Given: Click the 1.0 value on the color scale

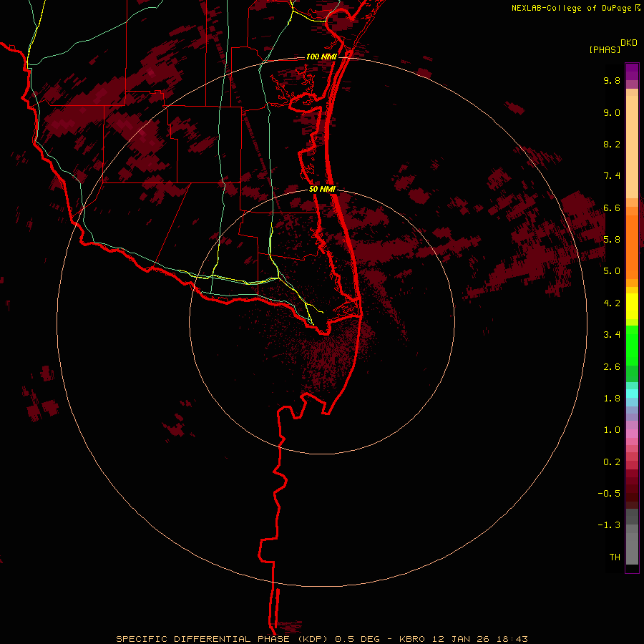Looking at the screenshot, I should coord(612,430).
